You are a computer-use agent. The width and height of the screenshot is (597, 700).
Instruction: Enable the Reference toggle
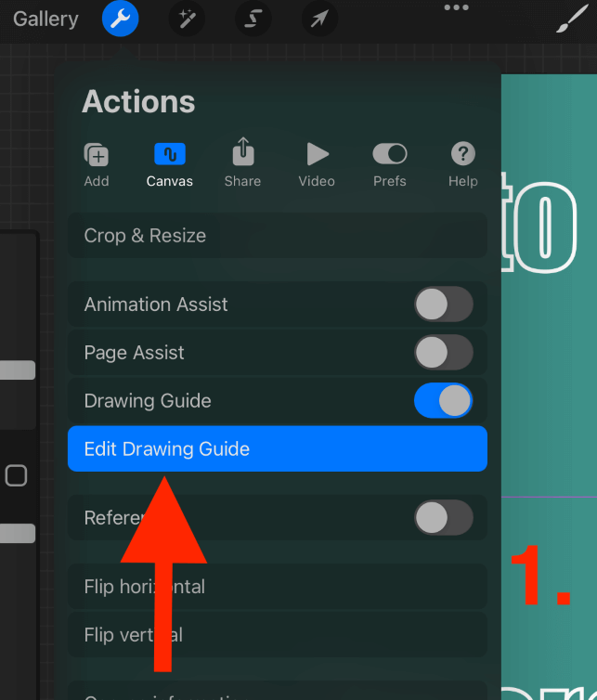coord(444,518)
